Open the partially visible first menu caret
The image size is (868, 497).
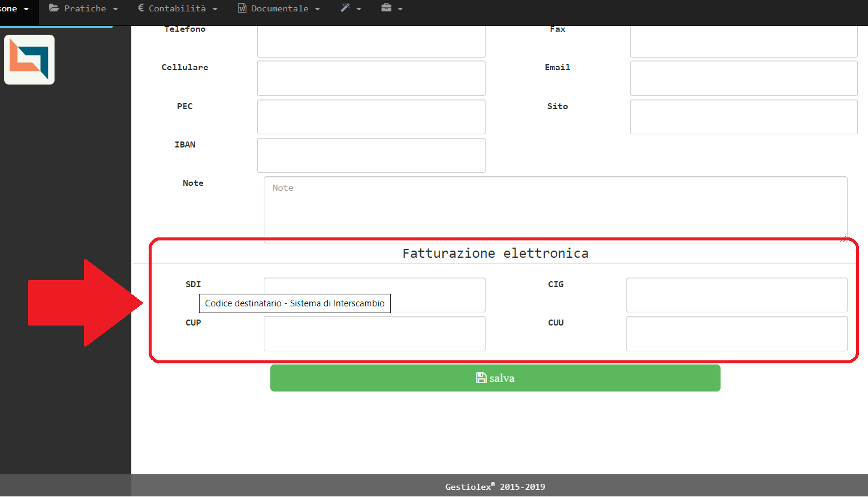(x=26, y=9)
